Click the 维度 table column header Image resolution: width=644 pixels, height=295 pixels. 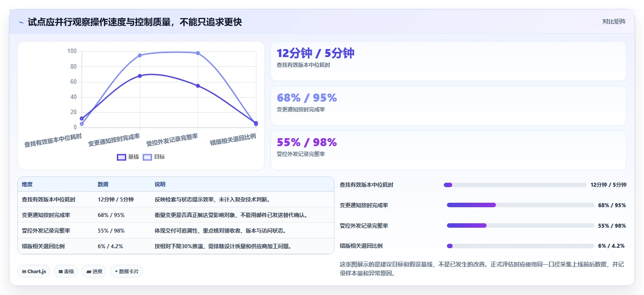(x=27, y=184)
